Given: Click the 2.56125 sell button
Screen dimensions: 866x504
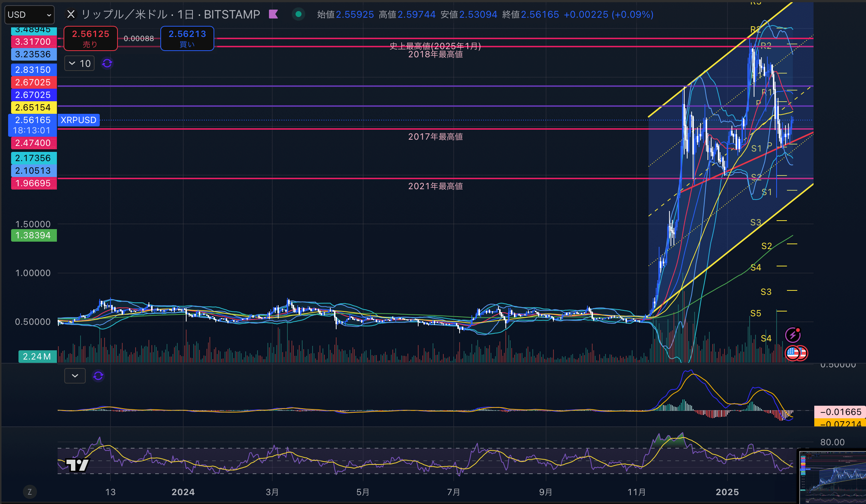Looking at the screenshot, I should pos(91,38).
